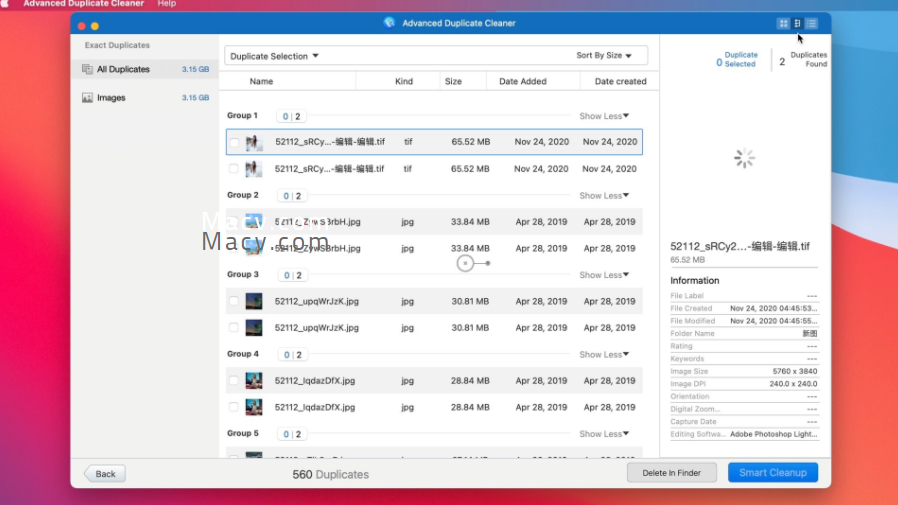Image resolution: width=898 pixels, height=505 pixels.
Task: Click the 0|2 count badge of Group 1
Action: click(x=291, y=116)
